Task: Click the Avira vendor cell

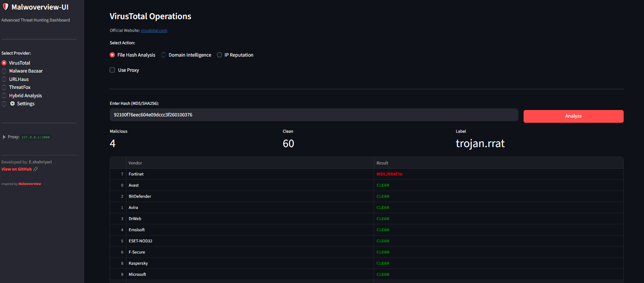Action: click(x=250, y=208)
